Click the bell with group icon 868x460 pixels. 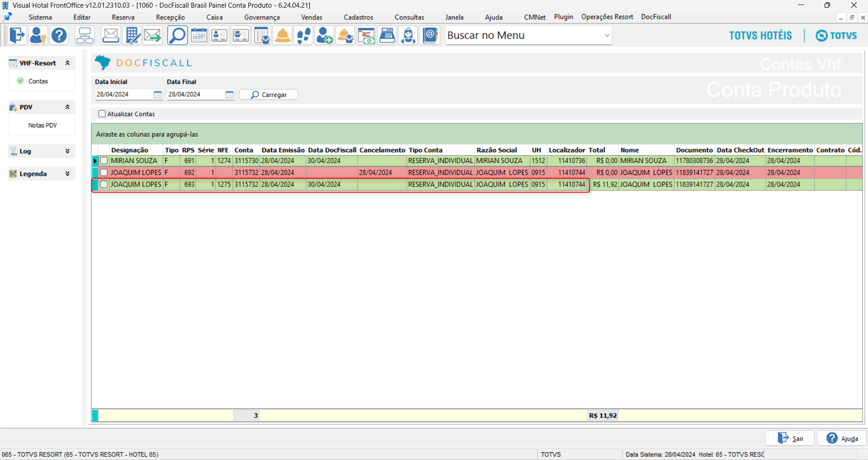pyautogui.click(x=346, y=35)
